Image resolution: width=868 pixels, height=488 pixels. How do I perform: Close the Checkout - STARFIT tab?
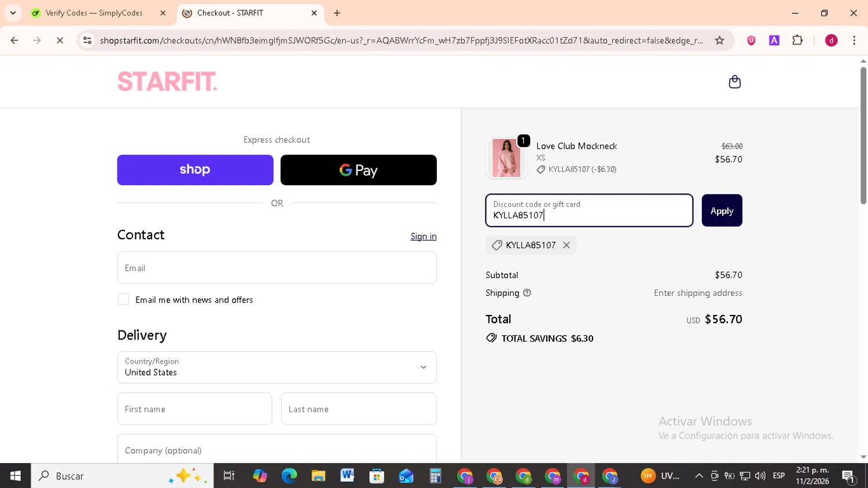click(x=314, y=13)
